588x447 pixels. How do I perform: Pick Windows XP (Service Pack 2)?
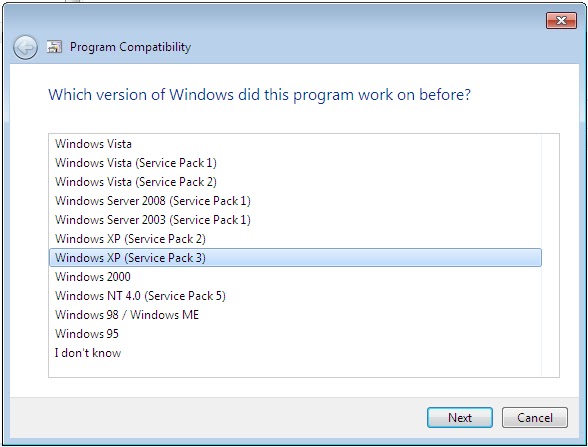tap(295, 239)
